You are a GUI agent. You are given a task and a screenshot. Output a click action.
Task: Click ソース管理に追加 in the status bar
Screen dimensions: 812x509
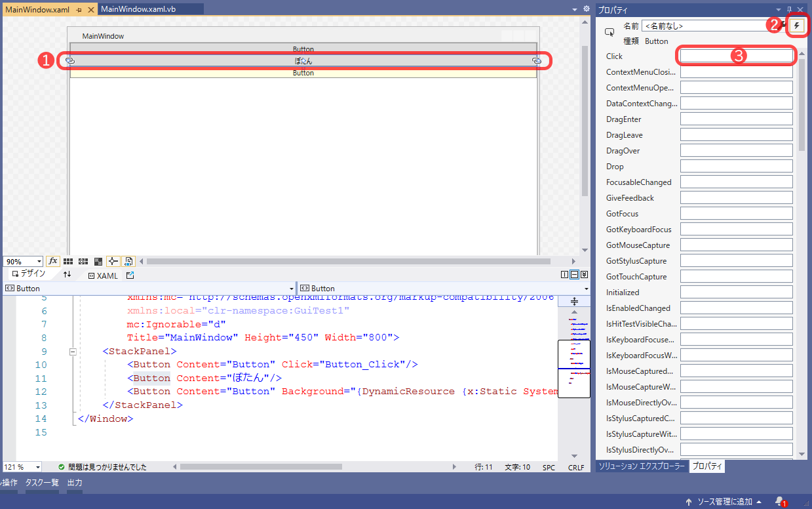726,500
